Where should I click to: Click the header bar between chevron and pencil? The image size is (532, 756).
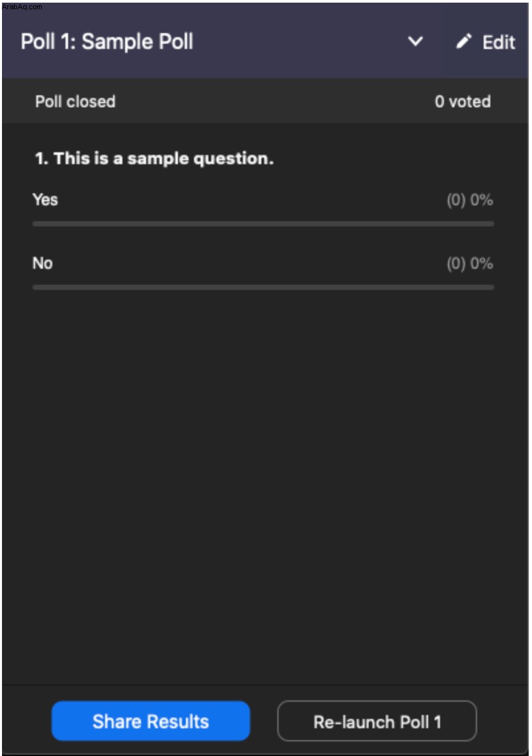[439, 42]
